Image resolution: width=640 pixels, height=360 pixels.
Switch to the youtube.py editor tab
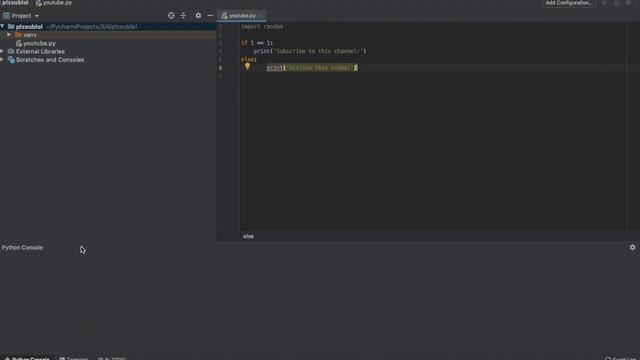coord(242,16)
